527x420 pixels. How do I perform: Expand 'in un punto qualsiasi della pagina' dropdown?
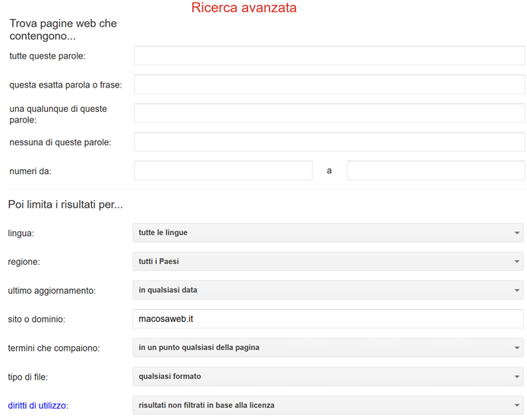(x=328, y=348)
